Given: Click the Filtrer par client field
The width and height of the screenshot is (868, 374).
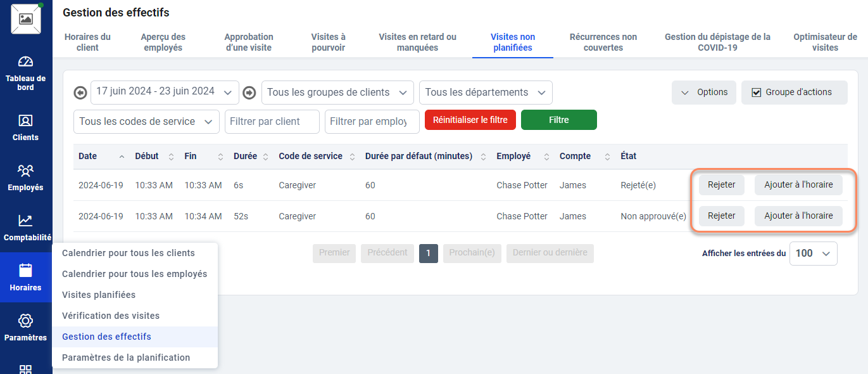Looking at the screenshot, I should pyautogui.click(x=272, y=122).
